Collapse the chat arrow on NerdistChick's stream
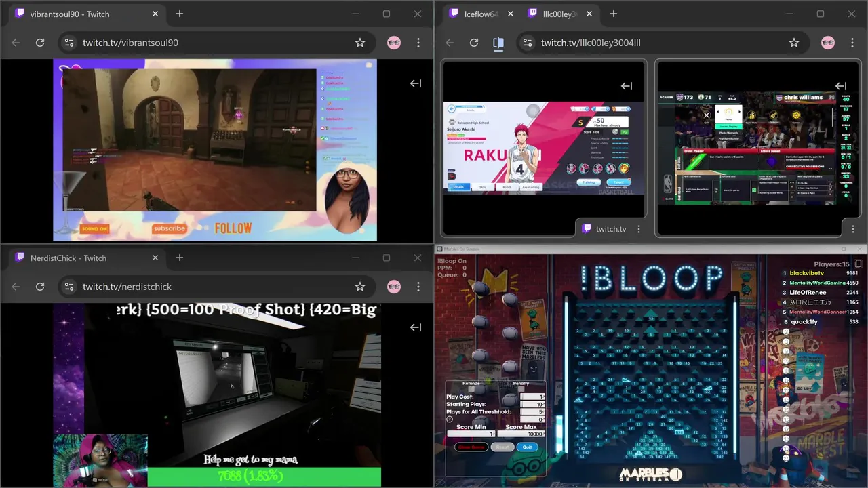Viewport: 868px width, 488px height. (416, 327)
